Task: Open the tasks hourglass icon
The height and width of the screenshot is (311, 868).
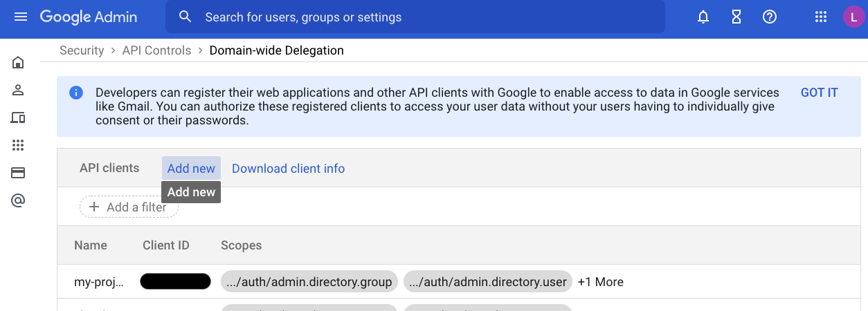Action: pos(736,17)
